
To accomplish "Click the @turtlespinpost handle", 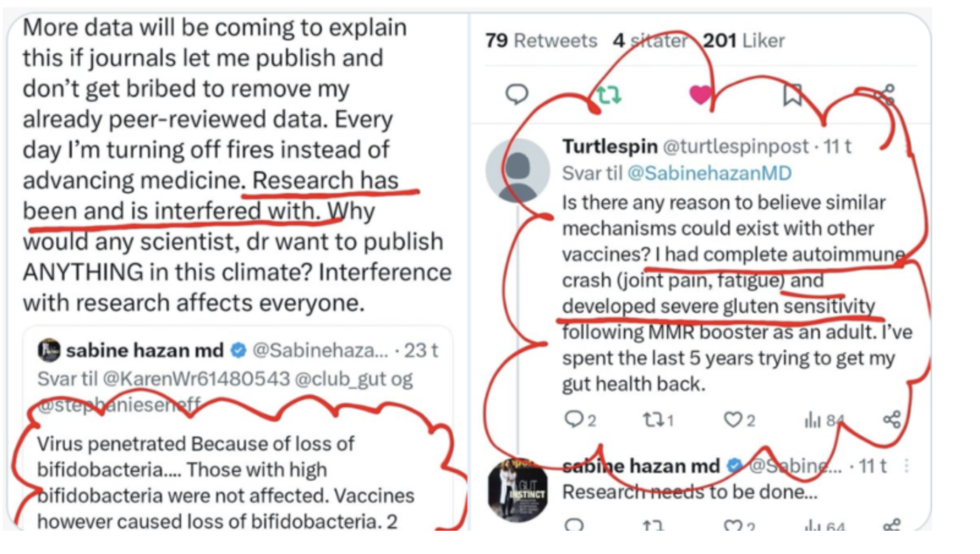I will pyautogui.click(x=735, y=147).
